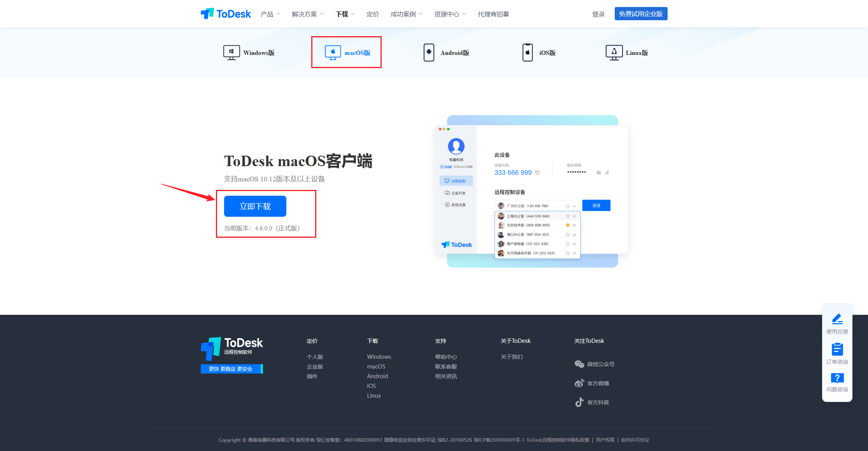Select the Windows版 monitor icon

coord(231,53)
